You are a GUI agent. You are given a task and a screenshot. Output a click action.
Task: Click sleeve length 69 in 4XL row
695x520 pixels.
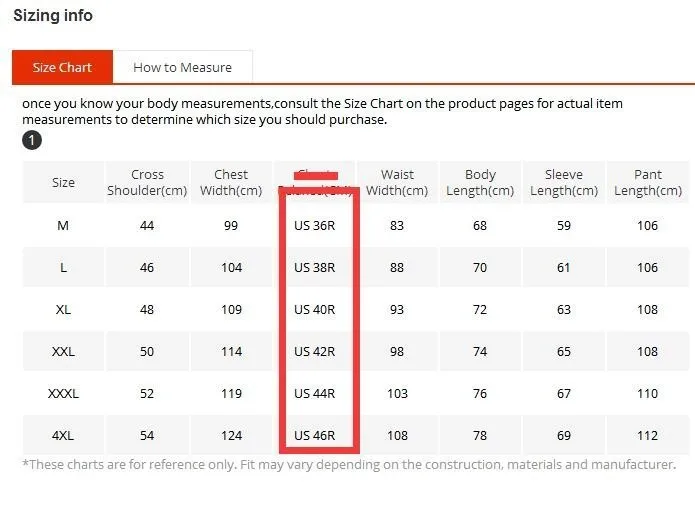click(x=564, y=435)
